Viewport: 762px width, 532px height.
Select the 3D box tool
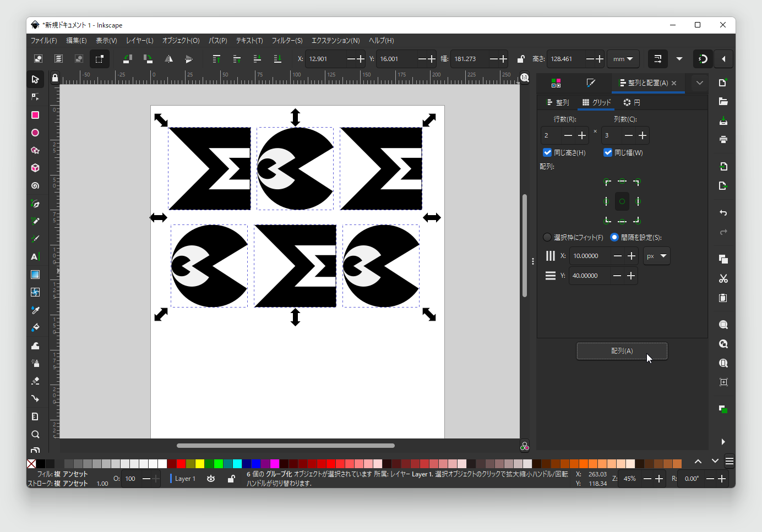[x=35, y=168]
